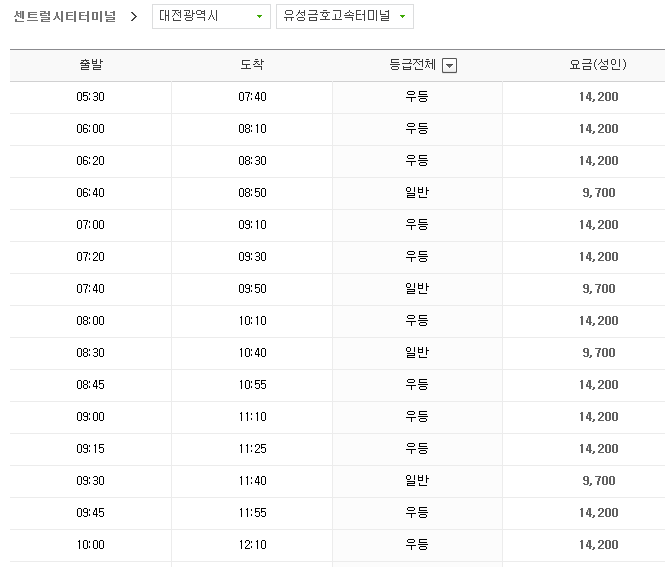Click the 11:10 arrival time

click(x=252, y=417)
